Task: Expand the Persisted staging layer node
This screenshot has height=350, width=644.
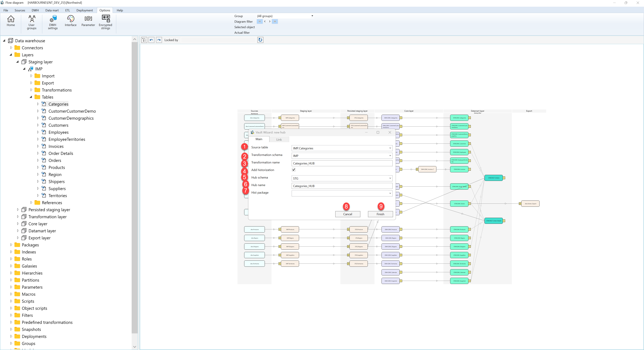Action: point(18,210)
